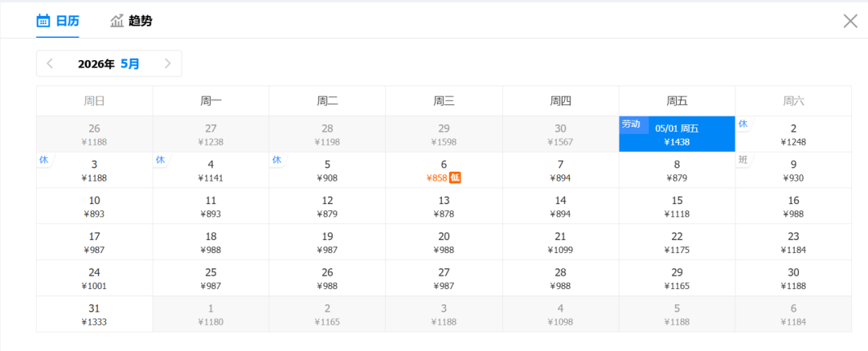Click the 劳动 holiday tag
The height and width of the screenshot is (351, 868).
632,124
